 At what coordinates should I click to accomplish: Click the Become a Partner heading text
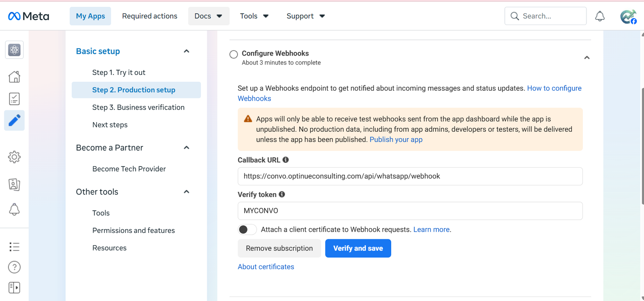click(109, 147)
